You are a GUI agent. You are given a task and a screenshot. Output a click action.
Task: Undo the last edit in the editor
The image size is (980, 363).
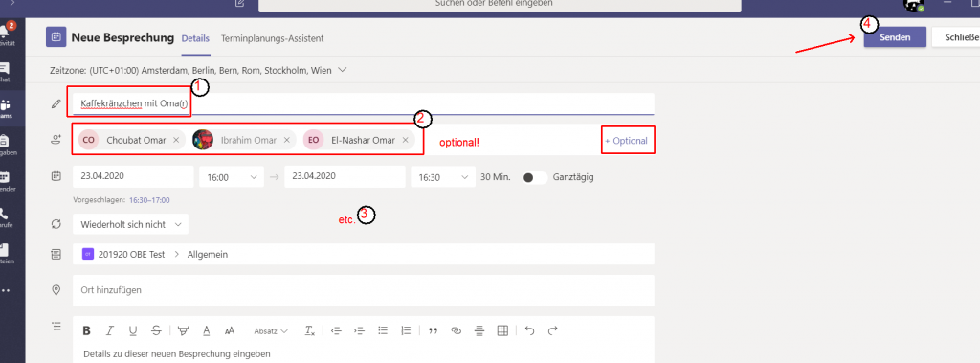click(530, 330)
